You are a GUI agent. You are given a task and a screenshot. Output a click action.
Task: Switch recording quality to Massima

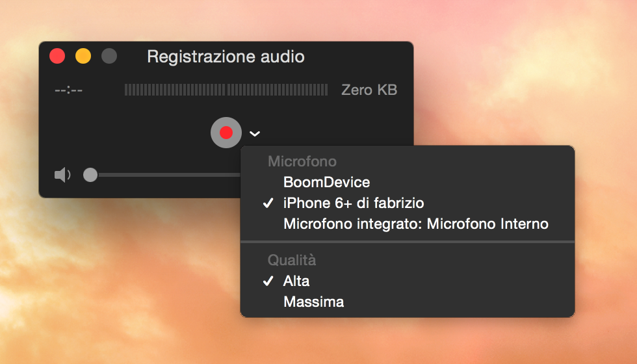(x=313, y=302)
